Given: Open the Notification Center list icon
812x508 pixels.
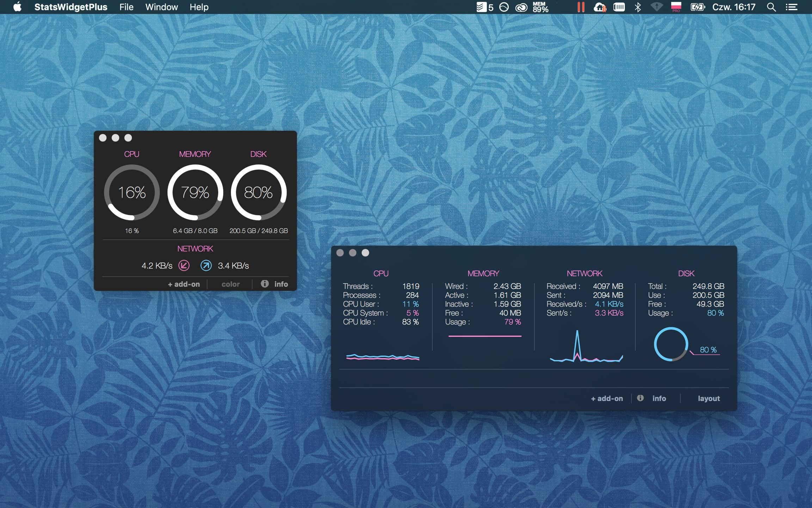Looking at the screenshot, I should coord(792,7).
